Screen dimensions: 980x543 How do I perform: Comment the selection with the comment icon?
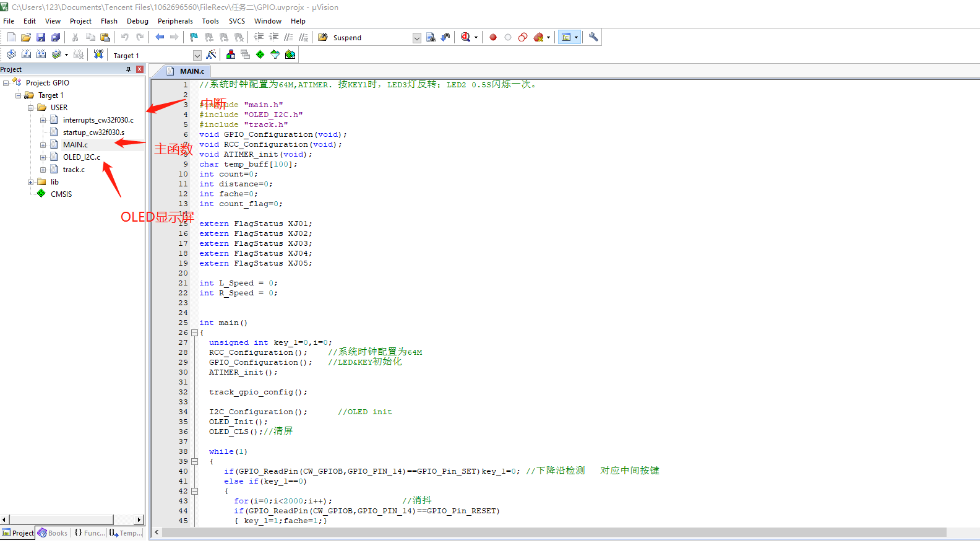point(288,37)
